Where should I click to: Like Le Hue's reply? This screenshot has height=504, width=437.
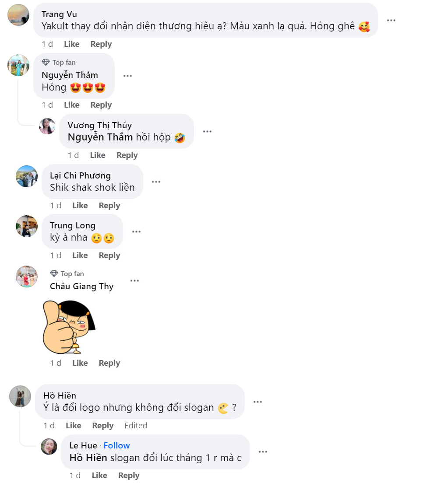pyautogui.click(x=99, y=475)
